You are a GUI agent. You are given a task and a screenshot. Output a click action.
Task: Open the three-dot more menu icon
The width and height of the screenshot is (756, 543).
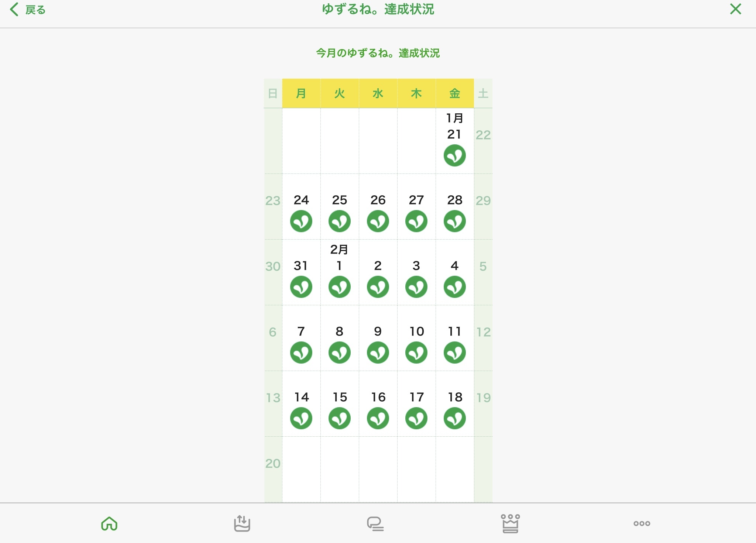pyautogui.click(x=642, y=523)
